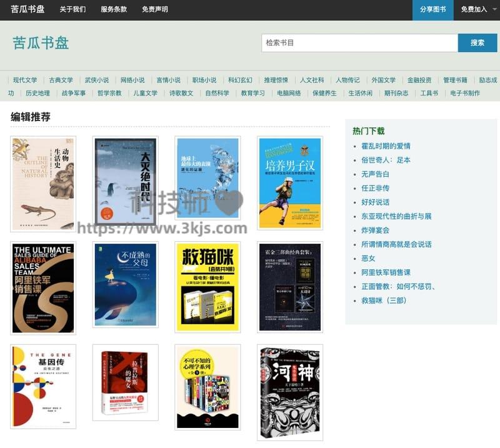Select the 武侠小说 category
This screenshot has height=448, width=500.
point(97,80)
